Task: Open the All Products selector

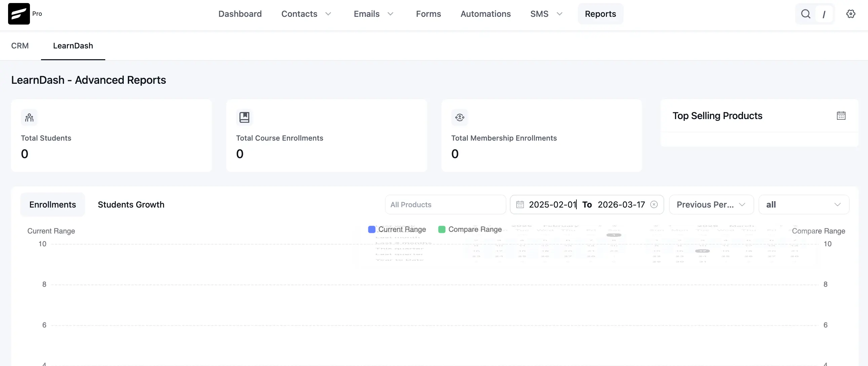Action: pos(445,205)
